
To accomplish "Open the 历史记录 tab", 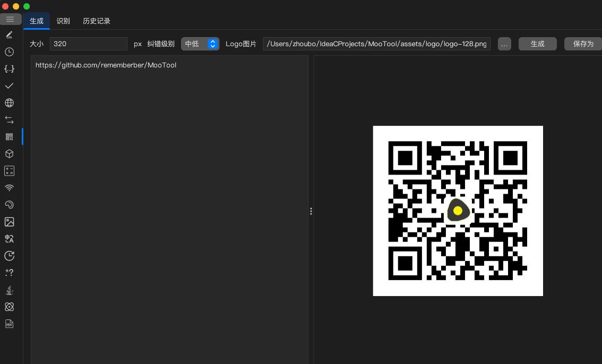I will [97, 21].
